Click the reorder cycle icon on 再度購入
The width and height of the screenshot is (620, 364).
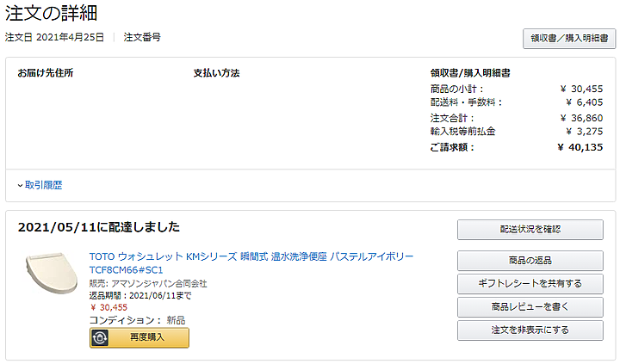100,337
